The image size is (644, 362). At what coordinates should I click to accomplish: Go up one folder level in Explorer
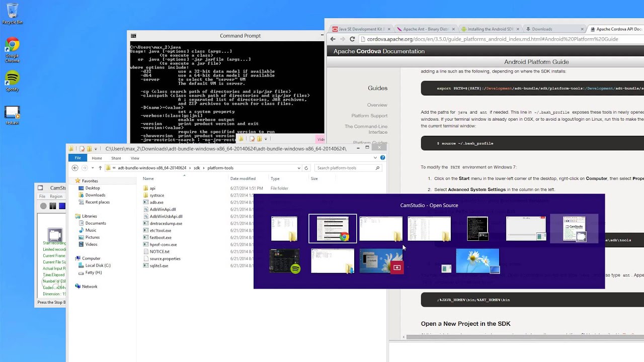tap(100, 168)
